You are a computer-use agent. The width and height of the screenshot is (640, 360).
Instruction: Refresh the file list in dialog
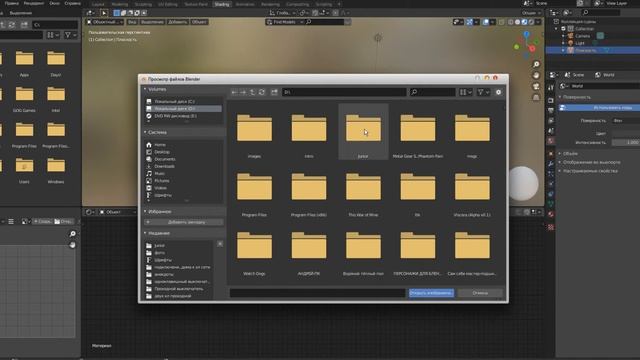tap(262, 92)
